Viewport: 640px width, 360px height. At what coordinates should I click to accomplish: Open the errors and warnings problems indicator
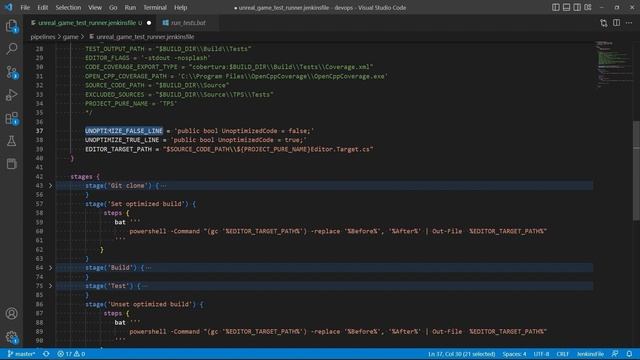pos(71,354)
